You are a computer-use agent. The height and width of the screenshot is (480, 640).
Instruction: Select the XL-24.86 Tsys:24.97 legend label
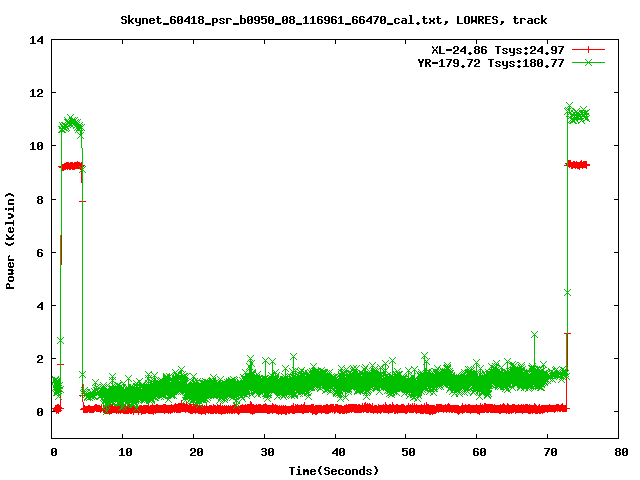[498, 50]
